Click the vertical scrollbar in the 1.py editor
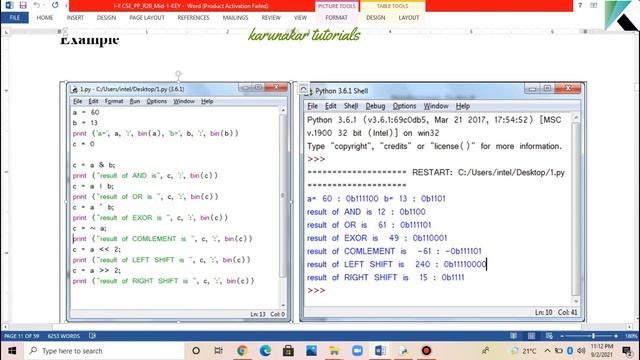Image resolution: width=640 pixels, height=360 pixels. click(283, 208)
